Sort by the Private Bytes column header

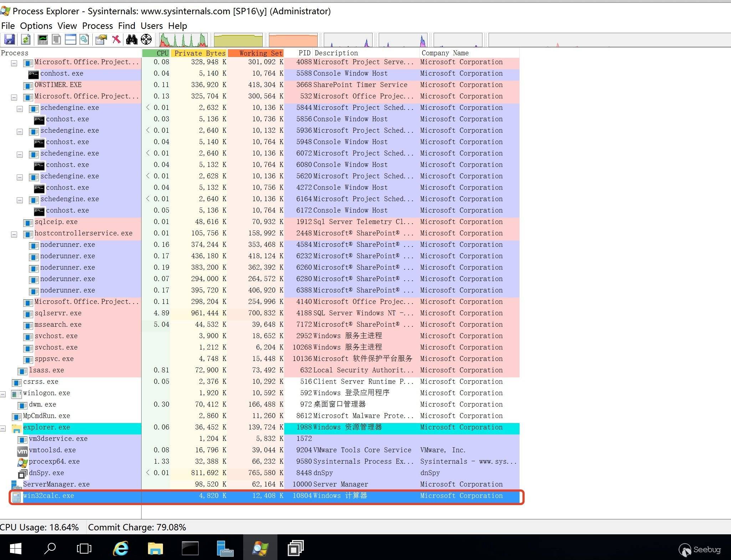click(x=199, y=53)
